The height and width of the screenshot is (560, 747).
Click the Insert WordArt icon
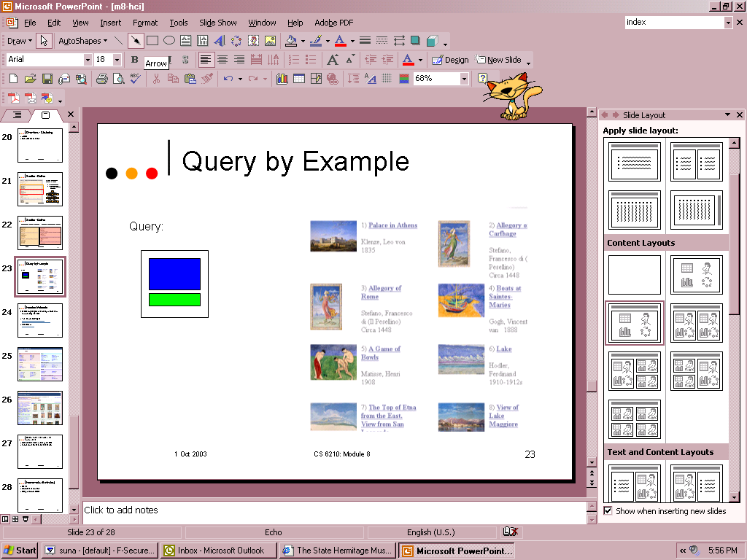coord(220,41)
